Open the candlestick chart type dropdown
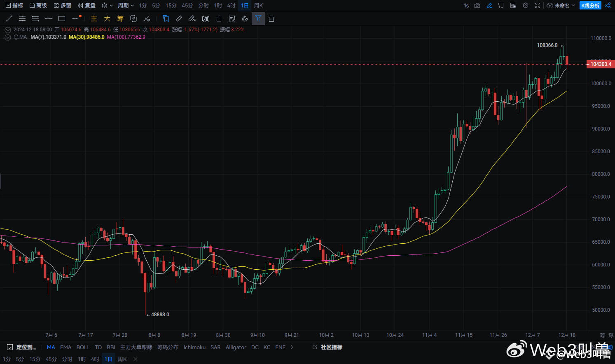The width and height of the screenshot is (615, 364). pos(107,5)
